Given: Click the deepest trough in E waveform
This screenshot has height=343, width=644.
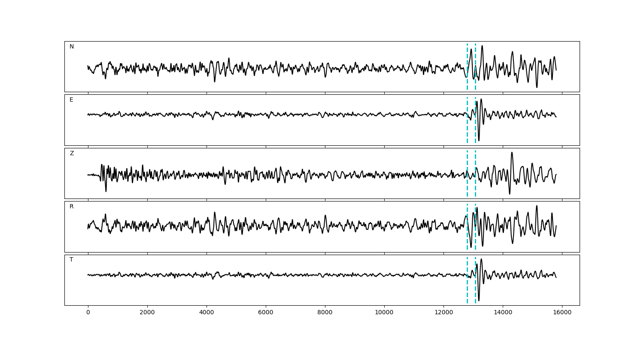Looking at the screenshot, I should [x=479, y=140].
